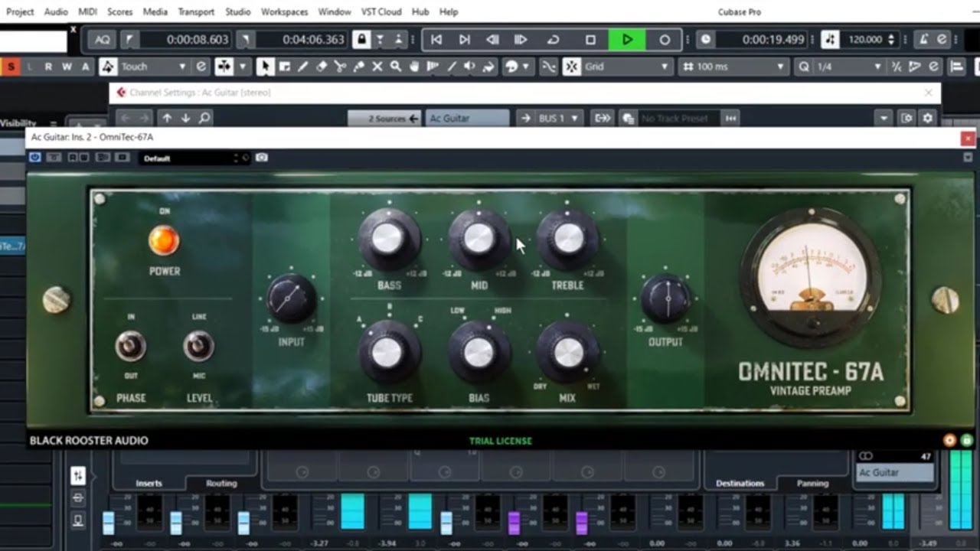Viewport: 980px width, 551px height.
Task: Open the functions menu arrow in Channel Settings
Action: click(884, 118)
